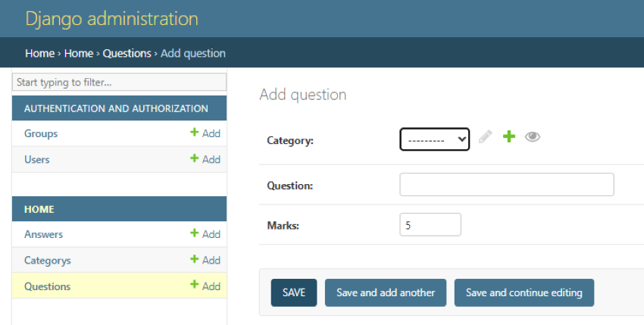The image size is (644, 325).
Task: Open the Category dropdown
Action: (435, 139)
